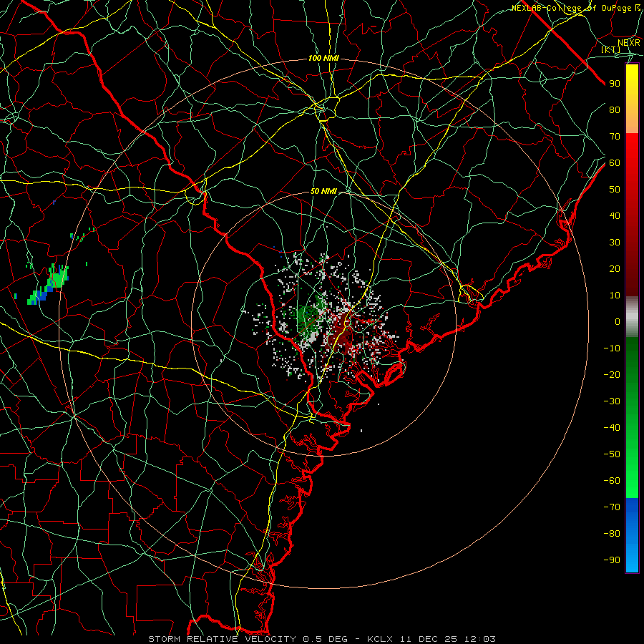Click the 60 value on the velocity scale
The height and width of the screenshot is (644, 644).
point(615,163)
